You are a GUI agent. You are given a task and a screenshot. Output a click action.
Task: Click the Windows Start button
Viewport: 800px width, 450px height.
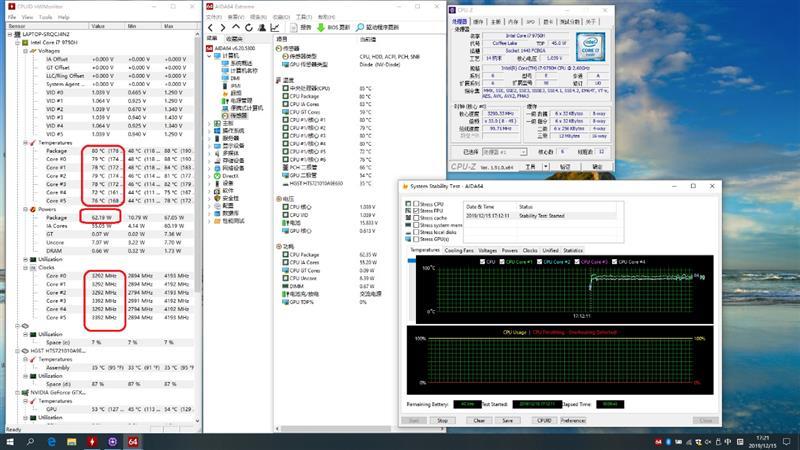9,441
